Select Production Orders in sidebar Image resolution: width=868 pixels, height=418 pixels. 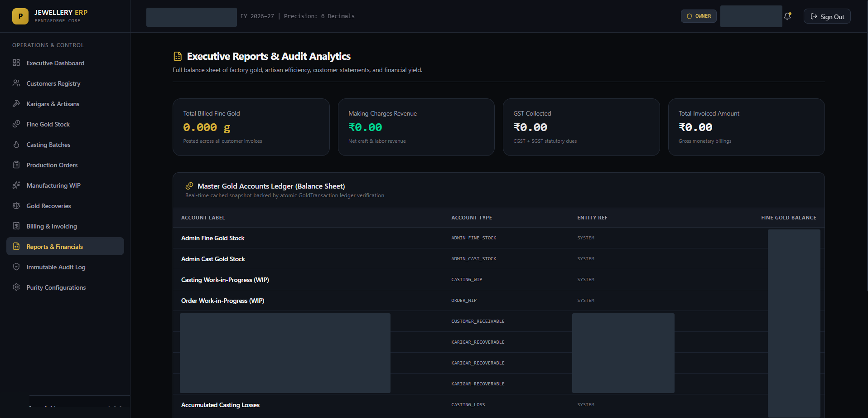[65, 165]
